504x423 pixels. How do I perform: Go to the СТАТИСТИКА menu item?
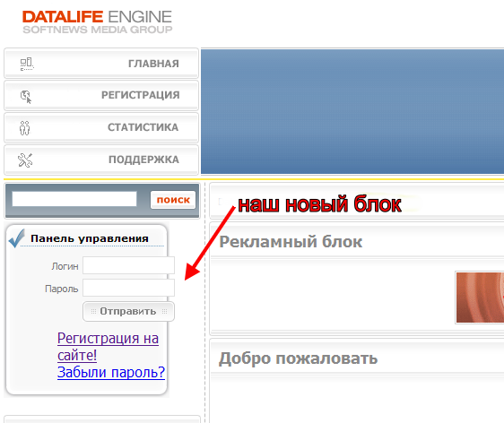click(x=101, y=127)
